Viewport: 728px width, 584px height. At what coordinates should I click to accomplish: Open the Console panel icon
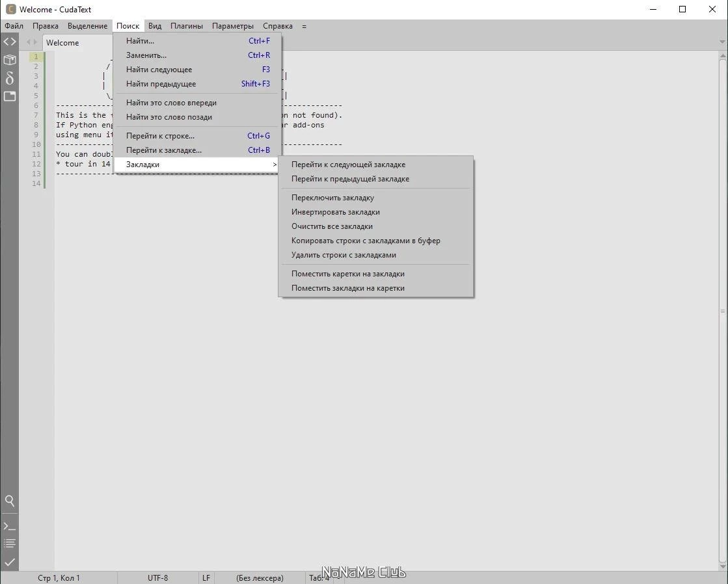click(x=9, y=526)
